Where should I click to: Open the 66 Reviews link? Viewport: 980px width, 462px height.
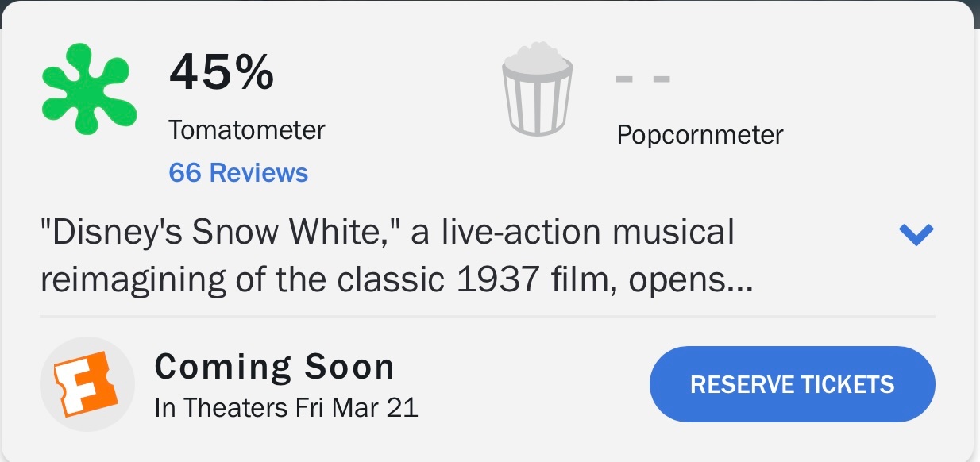238,172
